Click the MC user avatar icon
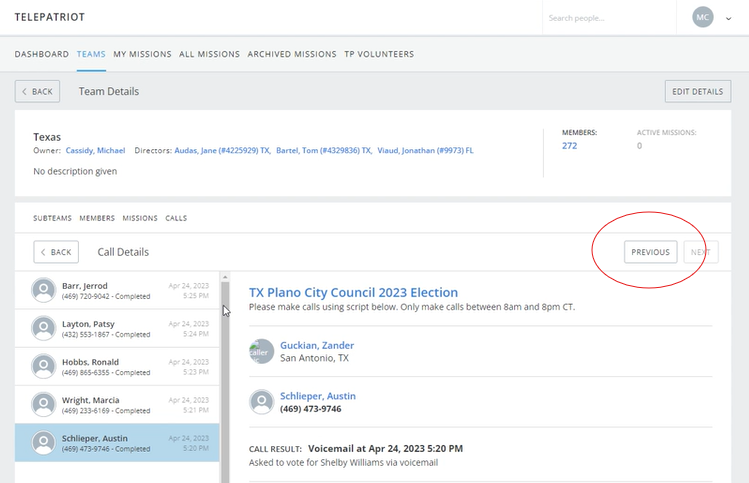This screenshot has height=483, width=749. click(703, 18)
